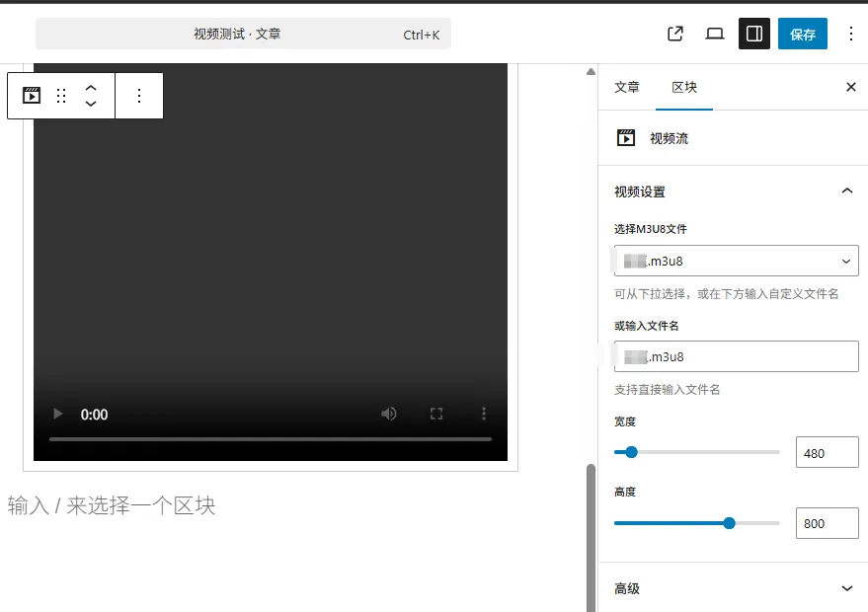Viewport: 868px width, 612px height.
Task: Click the 保存 button
Action: click(x=803, y=34)
